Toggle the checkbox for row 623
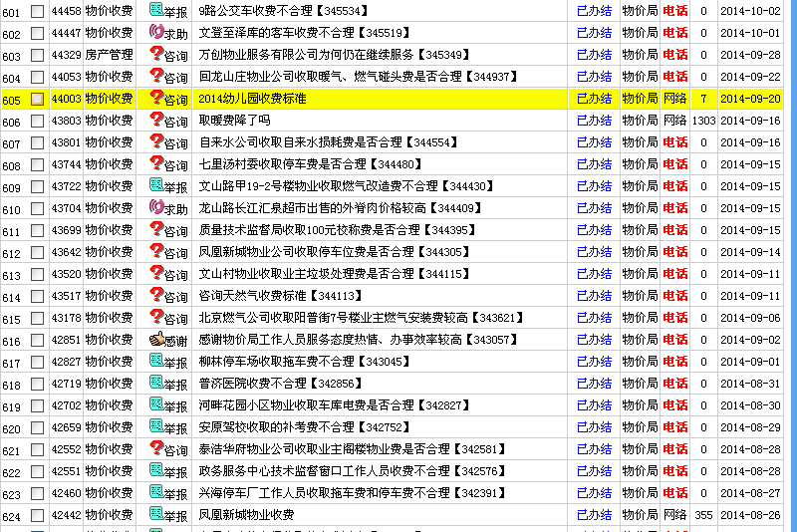The height and width of the screenshot is (532, 797). [38, 493]
